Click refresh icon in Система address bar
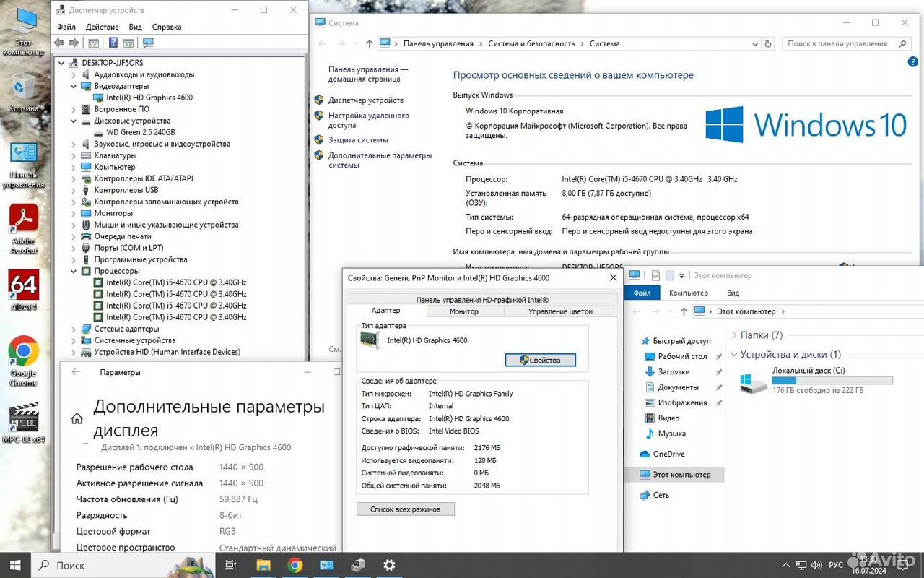The width and height of the screenshot is (924, 578). point(767,43)
